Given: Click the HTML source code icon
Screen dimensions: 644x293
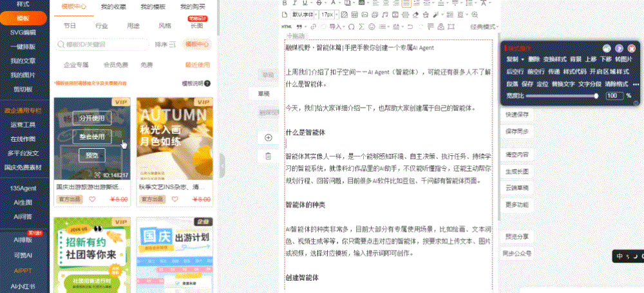Looking at the screenshot, I should click(287, 26).
